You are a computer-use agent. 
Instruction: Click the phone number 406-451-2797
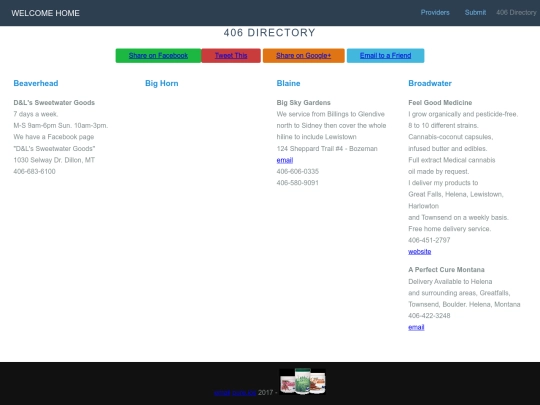pos(429,240)
